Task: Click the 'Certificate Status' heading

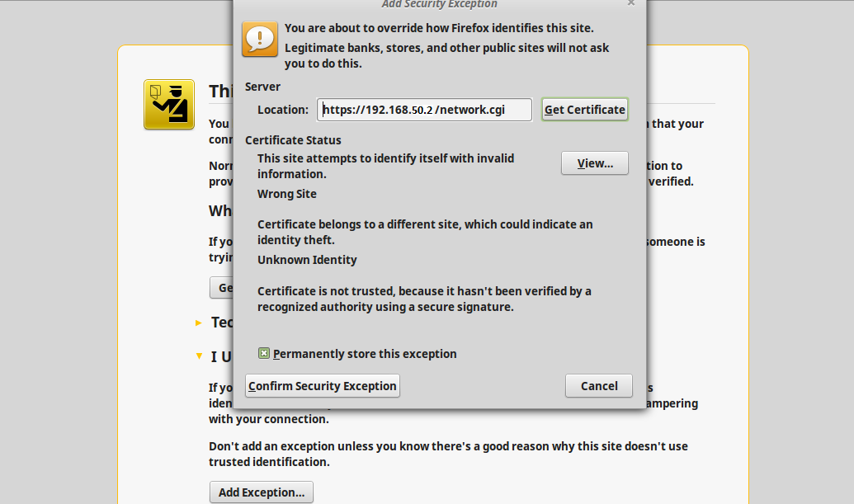Action: click(293, 140)
